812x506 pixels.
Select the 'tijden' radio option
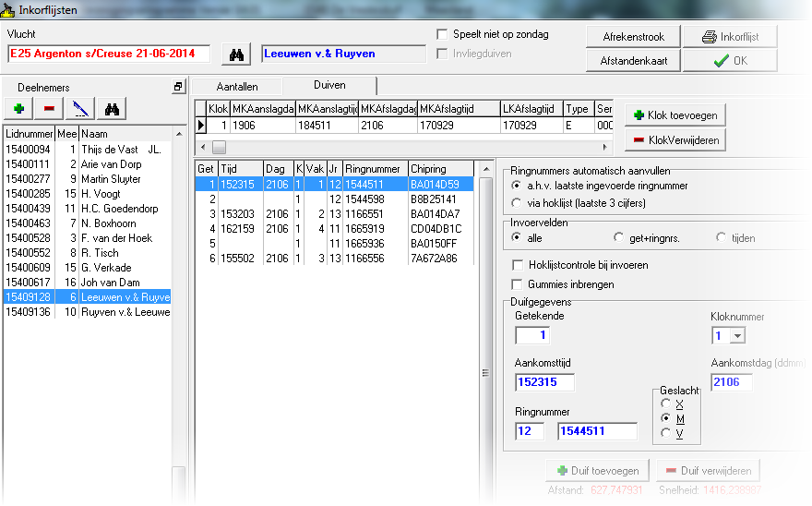point(721,237)
